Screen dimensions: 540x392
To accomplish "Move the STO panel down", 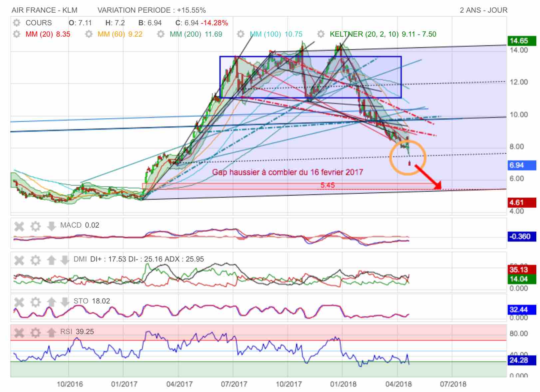I will (x=65, y=302).
